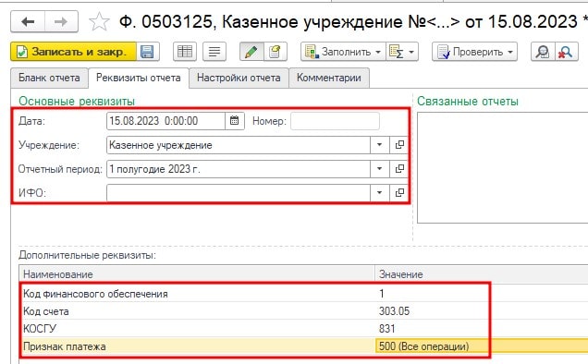
Task: Select the Код счета row
Action: 304,311
